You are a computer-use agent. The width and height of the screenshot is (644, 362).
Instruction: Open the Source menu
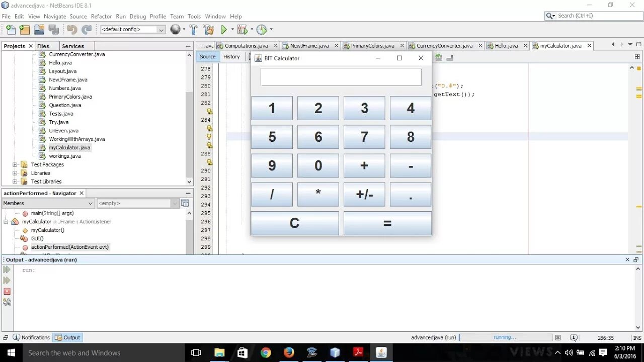pos(78,16)
